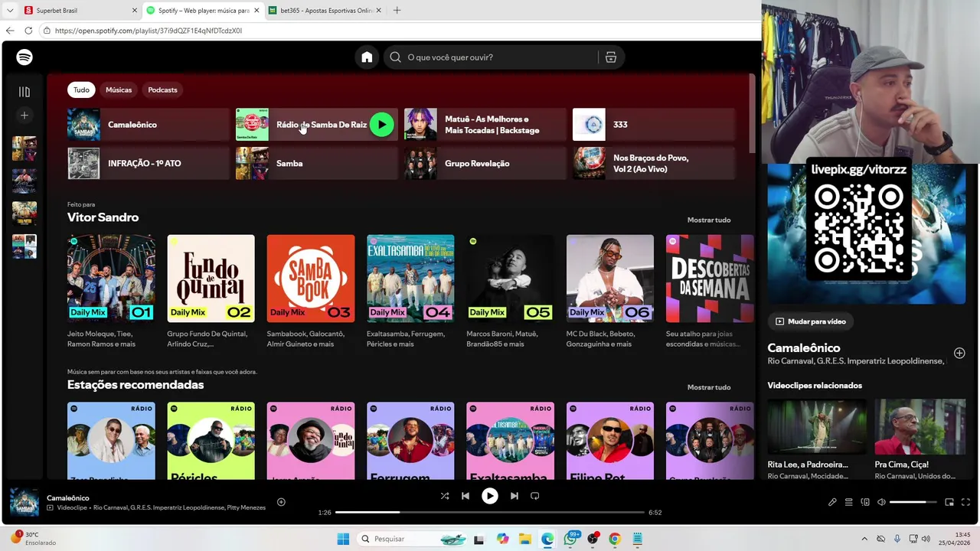The width and height of the screenshot is (980, 551).
Task: Open Daily Mix 01 cover
Action: coord(111,279)
